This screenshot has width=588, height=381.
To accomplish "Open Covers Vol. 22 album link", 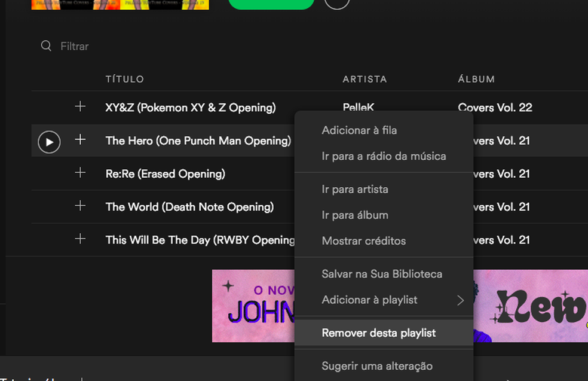I will point(495,108).
